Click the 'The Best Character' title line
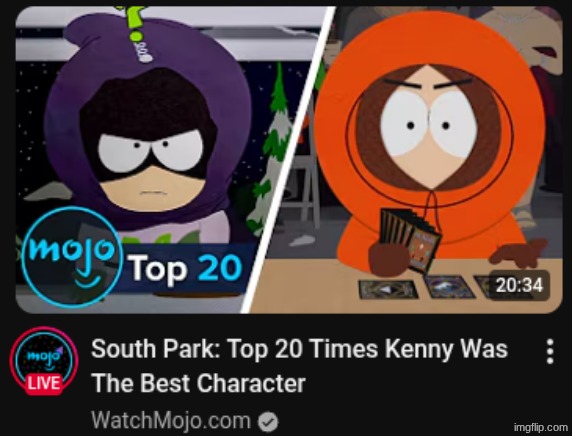This screenshot has height=436, width=572. point(198,383)
